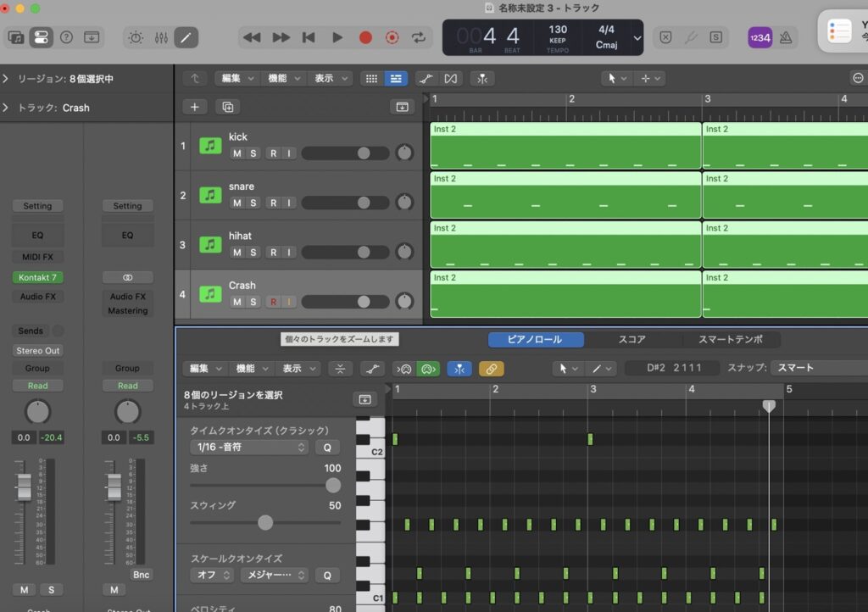The width and height of the screenshot is (868, 612).
Task: Open the Mixer with sliders icon
Action: coord(161,37)
